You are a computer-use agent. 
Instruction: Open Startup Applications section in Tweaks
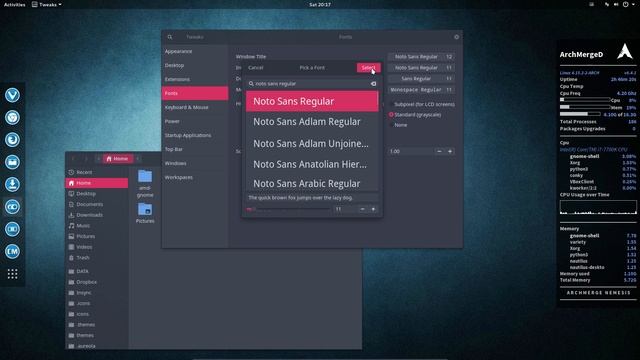195,135
